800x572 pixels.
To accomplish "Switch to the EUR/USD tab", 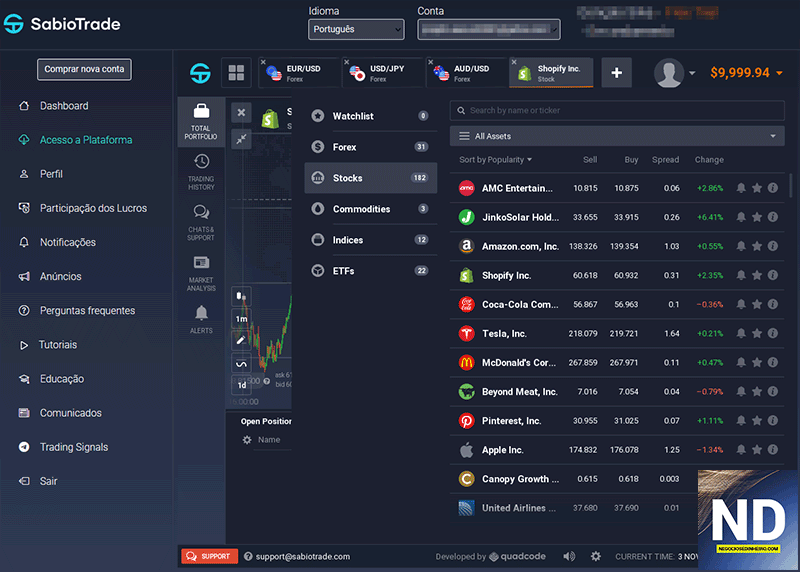I will 299,73.
